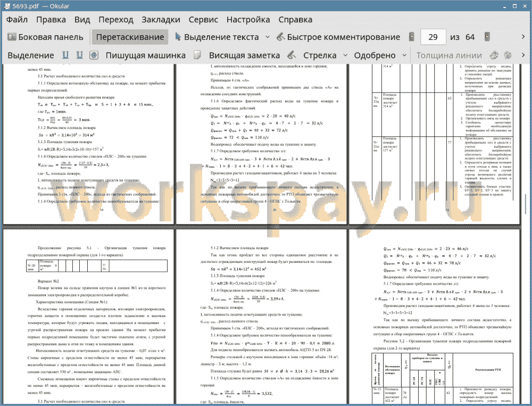Image resolution: width=532 pixels, height=406 pixels.
Task: Toggle Быстрое комментирование quick annotations
Action: [338, 37]
